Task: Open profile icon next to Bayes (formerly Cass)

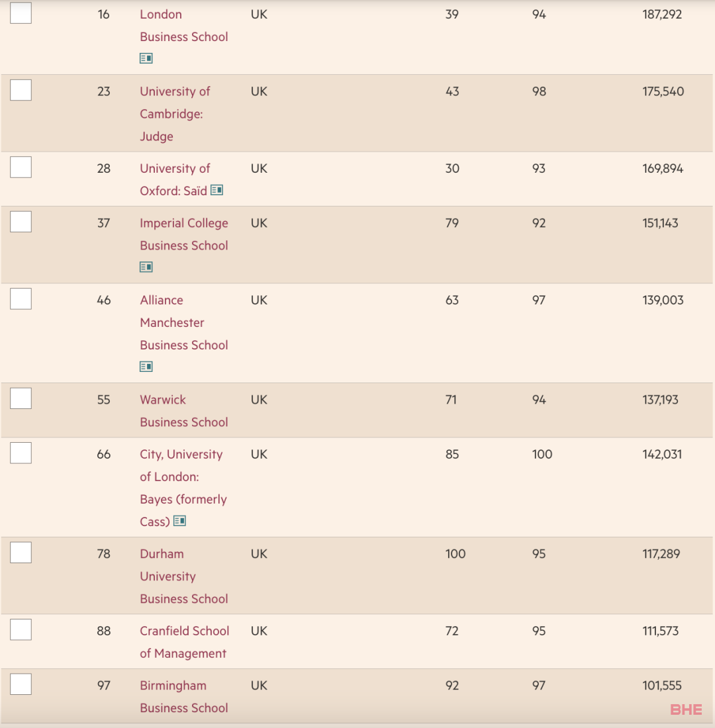Action: [179, 521]
